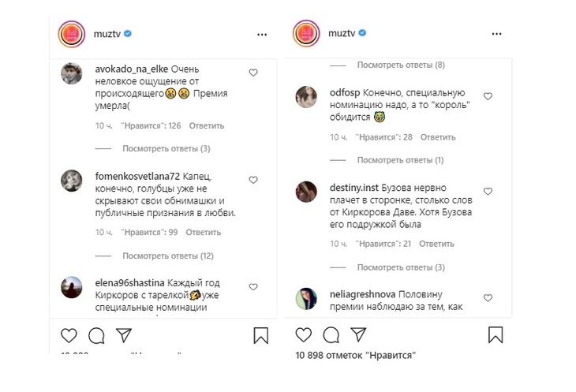Open the right post's three-dot options menu
Image resolution: width=576 pixels, height=392 pixels.
click(496, 35)
